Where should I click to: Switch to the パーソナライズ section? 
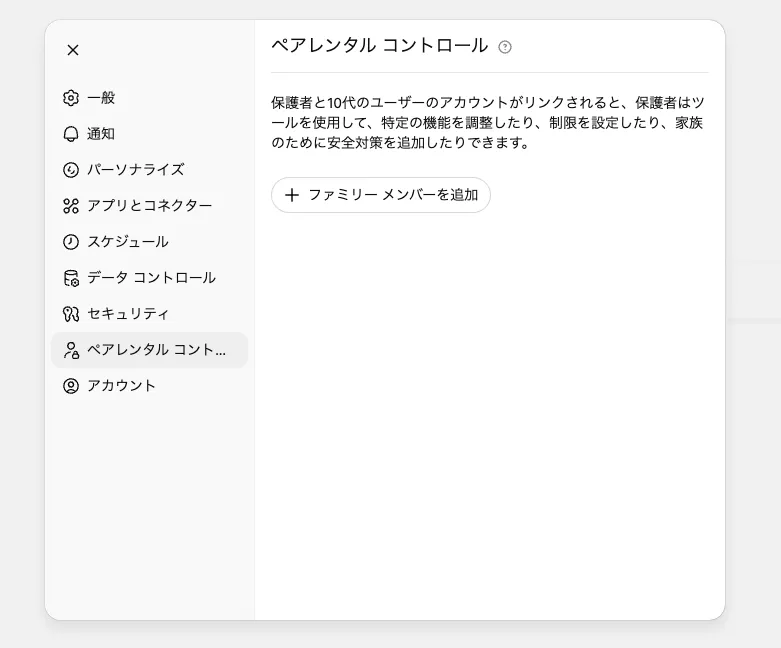click(149, 170)
